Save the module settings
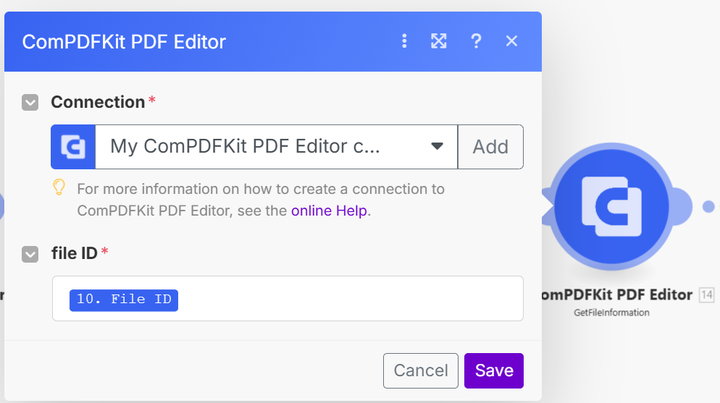 [494, 370]
